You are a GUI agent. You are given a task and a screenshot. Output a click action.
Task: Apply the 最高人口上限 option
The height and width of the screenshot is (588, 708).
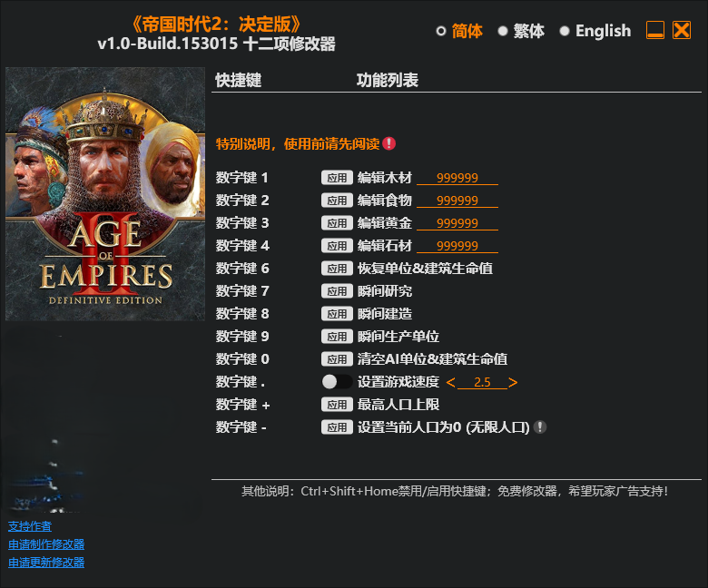337,405
